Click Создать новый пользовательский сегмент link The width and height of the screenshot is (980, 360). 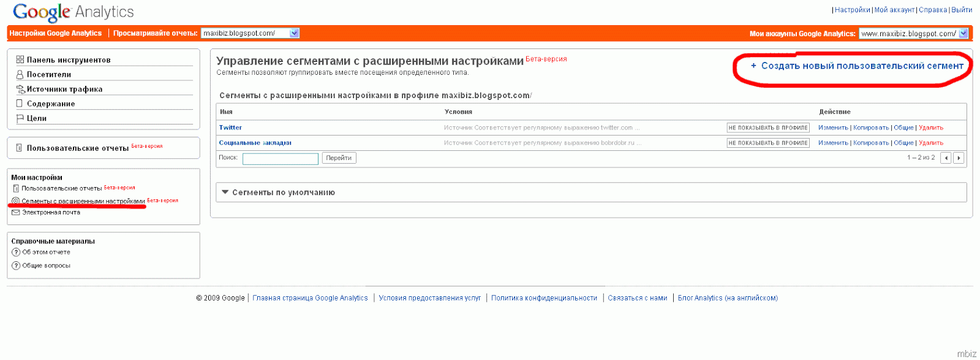[x=862, y=66]
